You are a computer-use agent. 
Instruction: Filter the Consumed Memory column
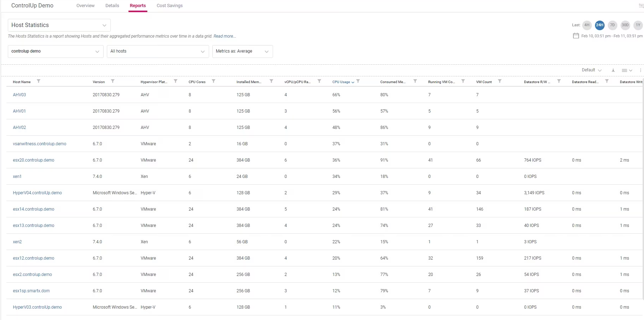click(x=415, y=81)
